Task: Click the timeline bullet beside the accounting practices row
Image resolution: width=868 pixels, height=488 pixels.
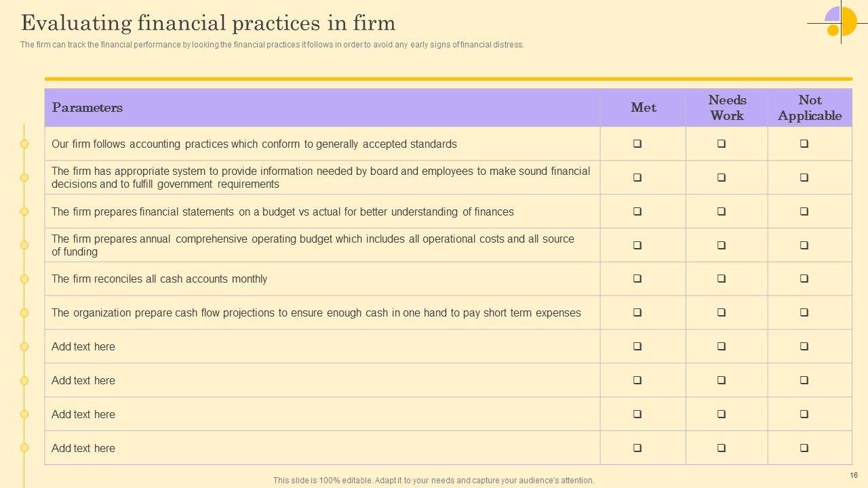Action: point(24,144)
